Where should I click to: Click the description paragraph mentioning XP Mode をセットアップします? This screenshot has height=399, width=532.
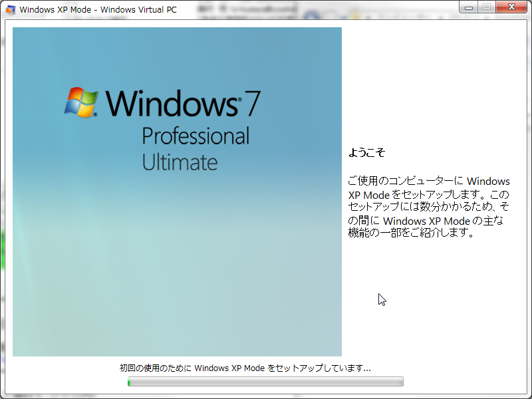click(x=429, y=207)
